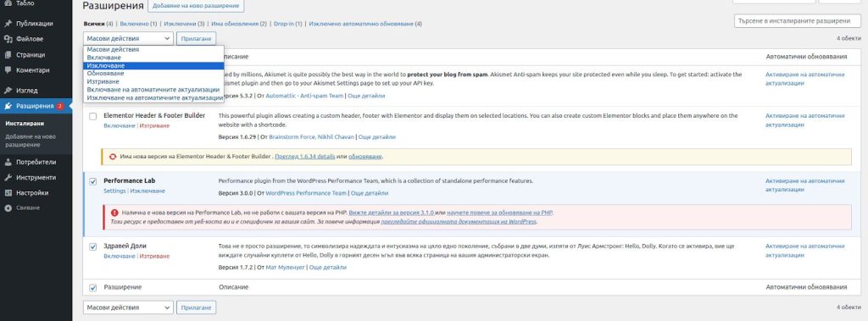
Task: Click Изключване link under Performance Lab
Action: pos(147,191)
